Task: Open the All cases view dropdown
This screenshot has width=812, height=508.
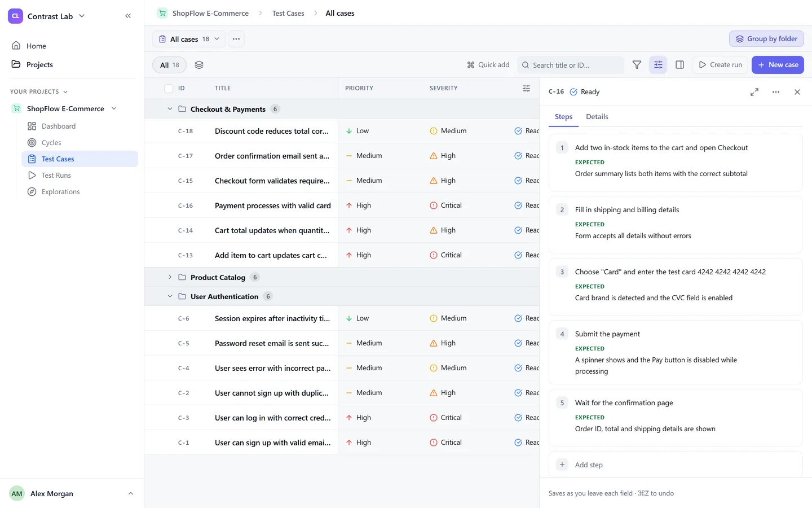Action: [x=189, y=39]
